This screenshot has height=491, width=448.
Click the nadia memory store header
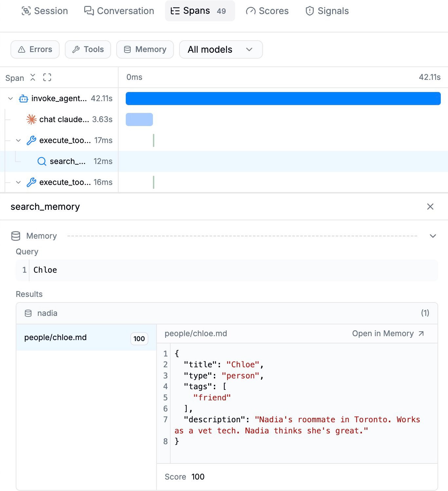(x=227, y=313)
